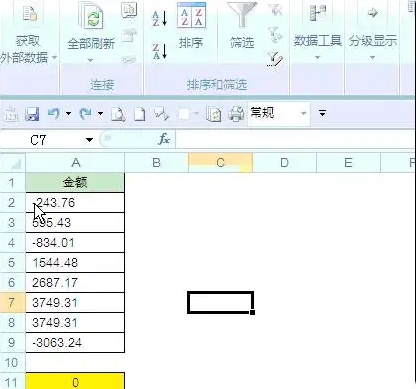The height and width of the screenshot is (389, 416).
Task: Click the Save floppy disk icon
Action: click(x=32, y=114)
